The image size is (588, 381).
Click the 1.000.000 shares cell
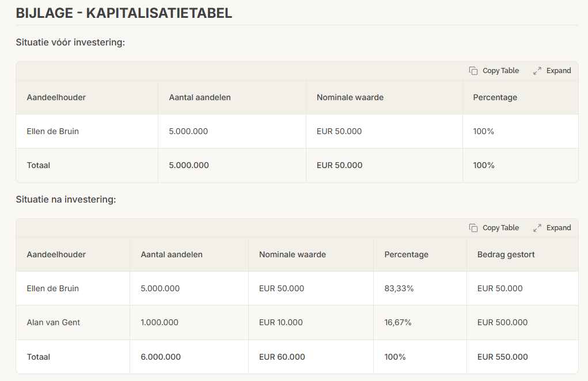coord(160,322)
